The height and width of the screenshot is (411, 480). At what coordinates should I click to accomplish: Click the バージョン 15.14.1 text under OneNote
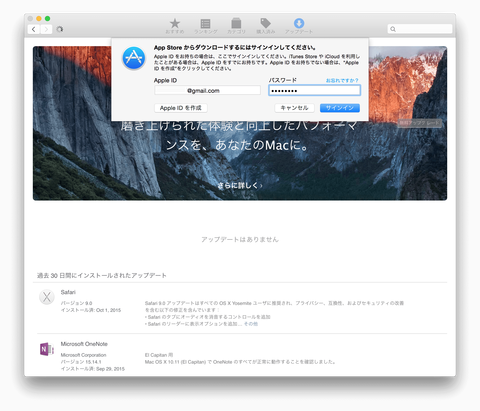click(x=81, y=362)
